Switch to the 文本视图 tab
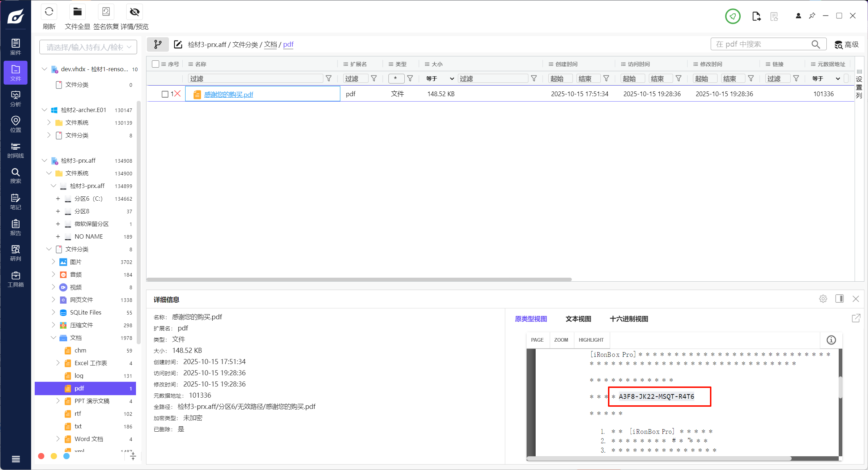868x470 pixels. (x=578, y=319)
